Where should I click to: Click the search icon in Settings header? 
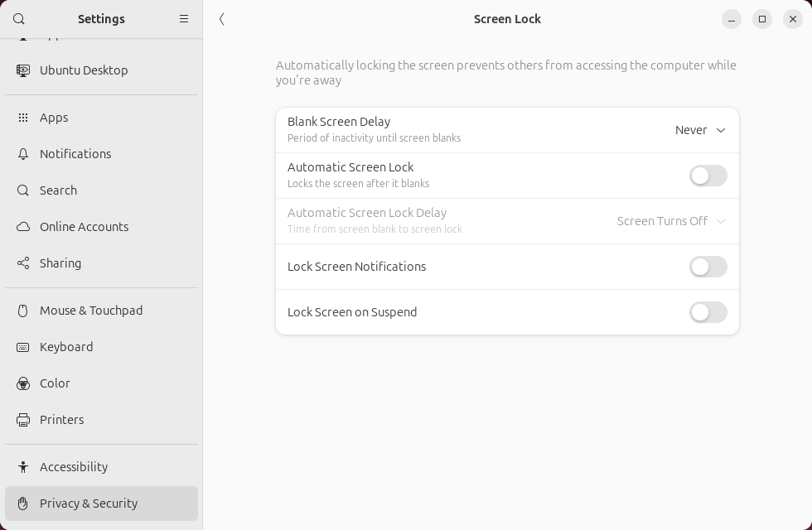pyautogui.click(x=19, y=19)
